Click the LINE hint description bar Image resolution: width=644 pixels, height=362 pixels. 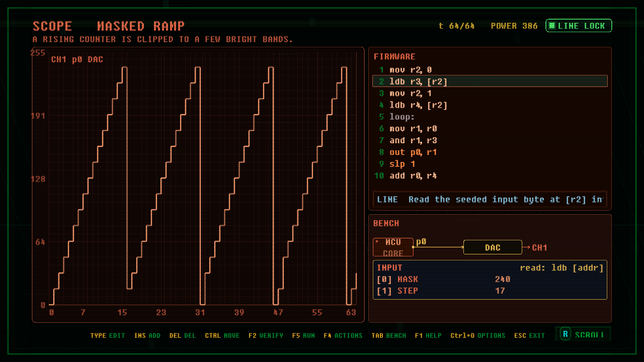point(490,199)
